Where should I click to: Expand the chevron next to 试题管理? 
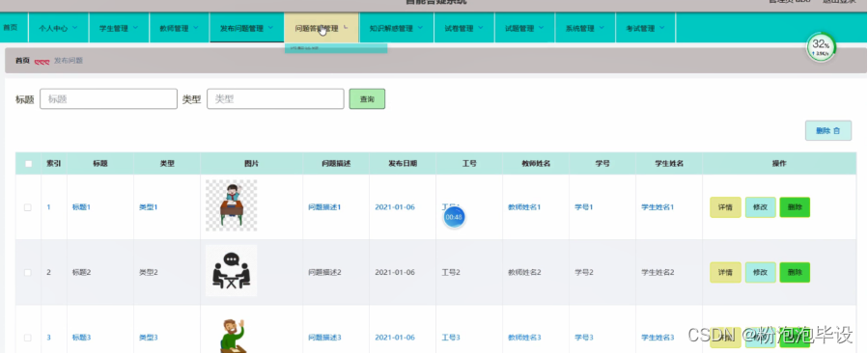click(542, 28)
